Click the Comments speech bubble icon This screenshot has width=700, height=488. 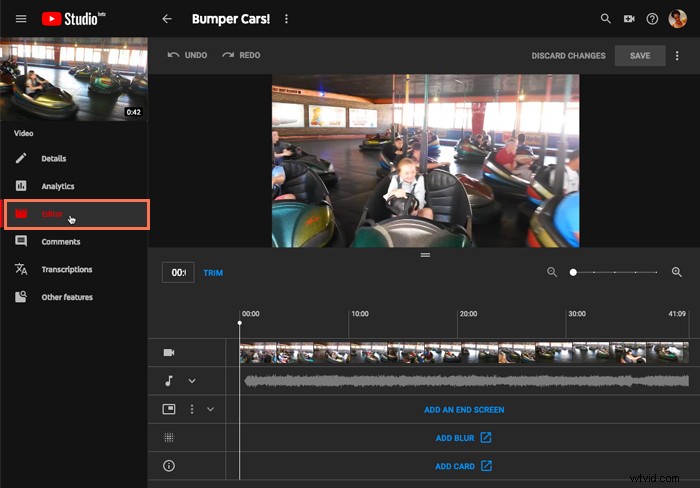coord(21,242)
